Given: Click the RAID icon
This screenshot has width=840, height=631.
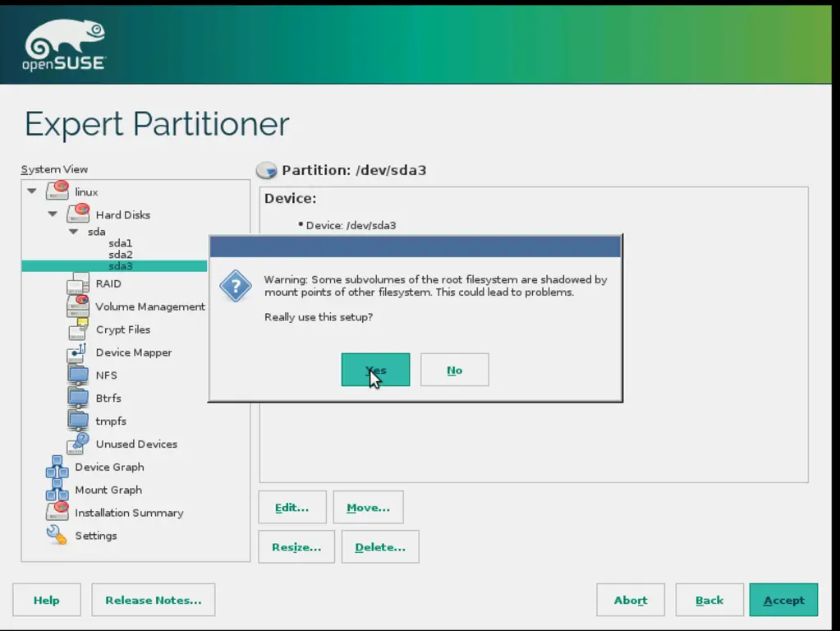Looking at the screenshot, I should click(78, 283).
